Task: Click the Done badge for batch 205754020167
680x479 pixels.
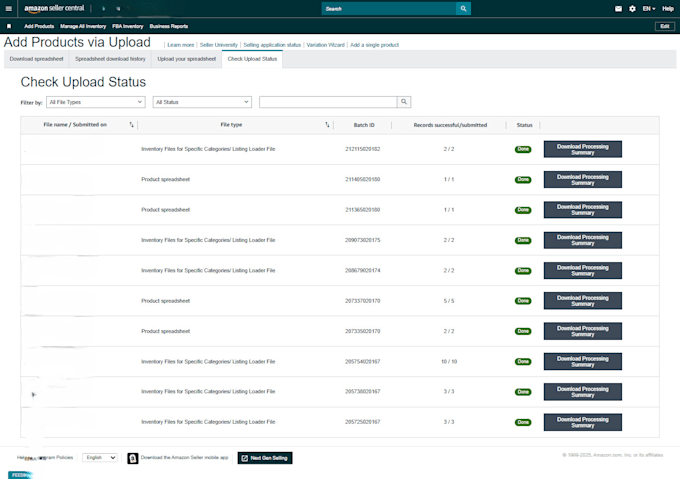Action: tap(523, 362)
